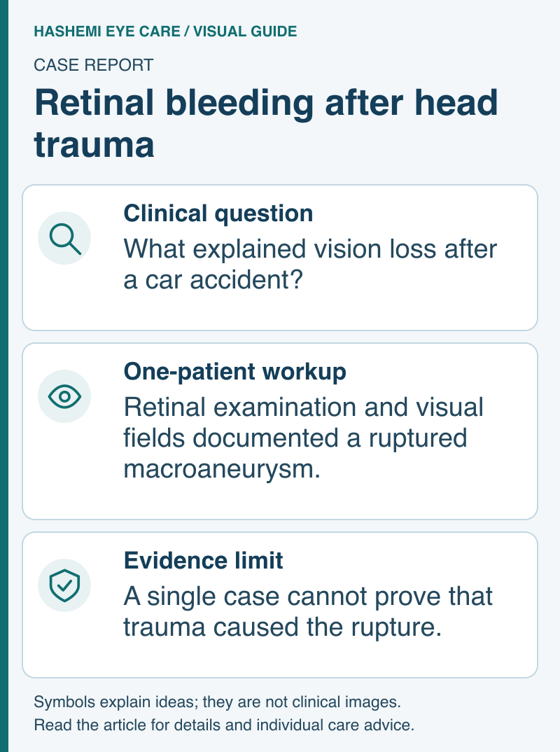Viewport: 560px width, 752px height.
Task: Click the word trauma in the title
Action: click(x=94, y=144)
